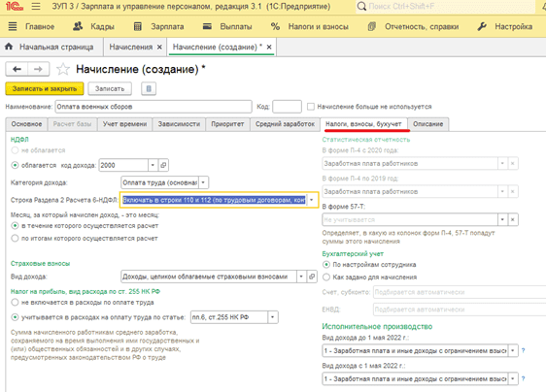
Task: Open help for Вид дохода до 1 мая 2022
Action: (523, 350)
